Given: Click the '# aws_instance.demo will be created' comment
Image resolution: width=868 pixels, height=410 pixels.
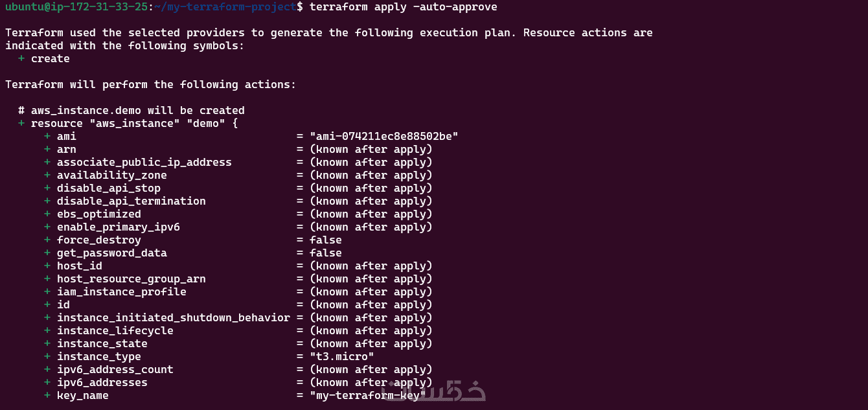Looking at the screenshot, I should [x=131, y=111].
